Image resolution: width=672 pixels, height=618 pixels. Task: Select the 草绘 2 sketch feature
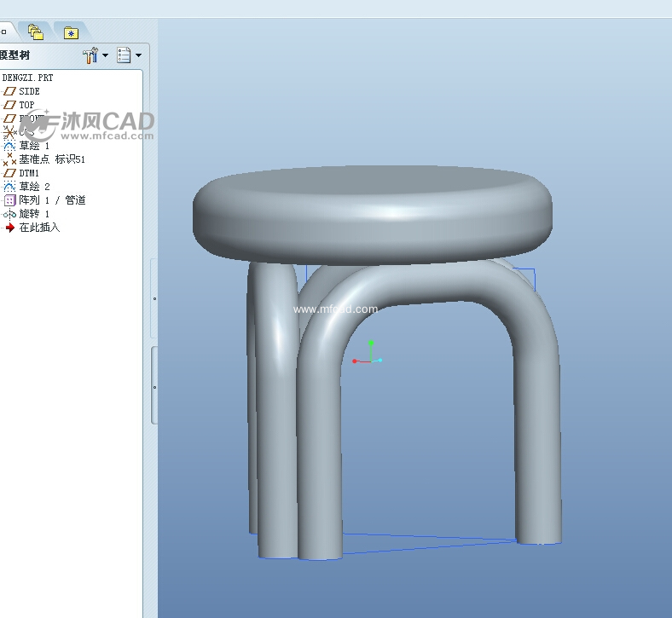click(x=34, y=187)
